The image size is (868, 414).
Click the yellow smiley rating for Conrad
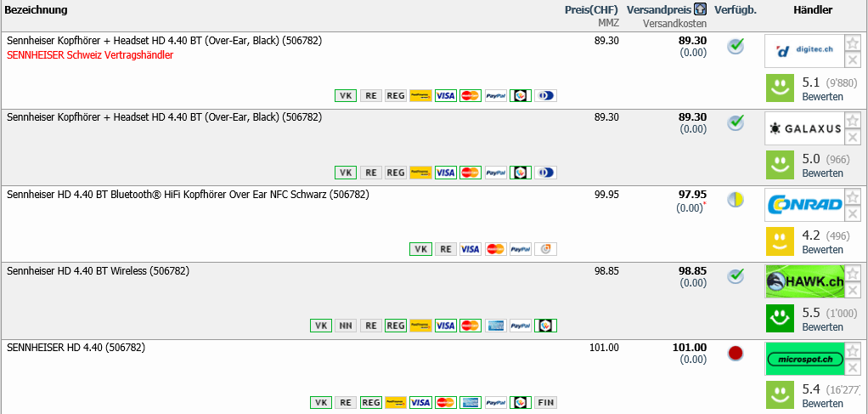(780, 241)
